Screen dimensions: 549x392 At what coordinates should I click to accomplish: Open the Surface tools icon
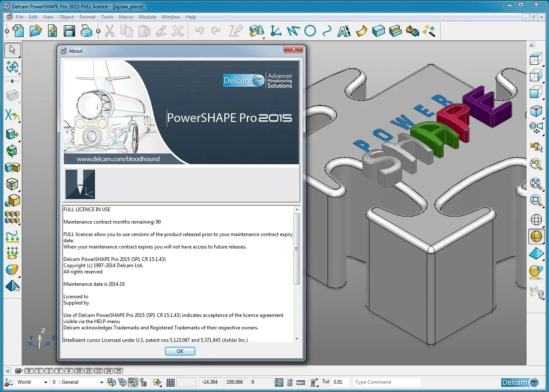tap(362, 31)
